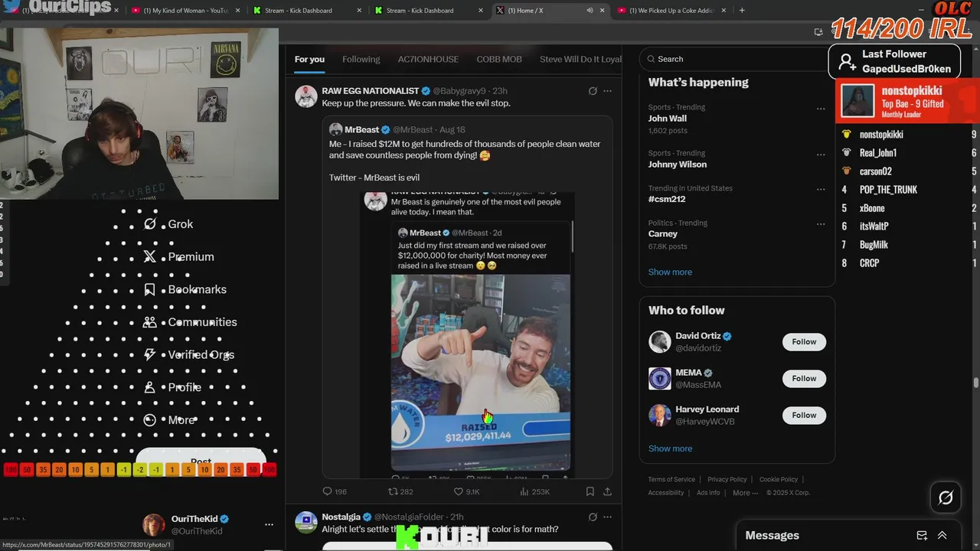Select the For you timeline tab

309,59
